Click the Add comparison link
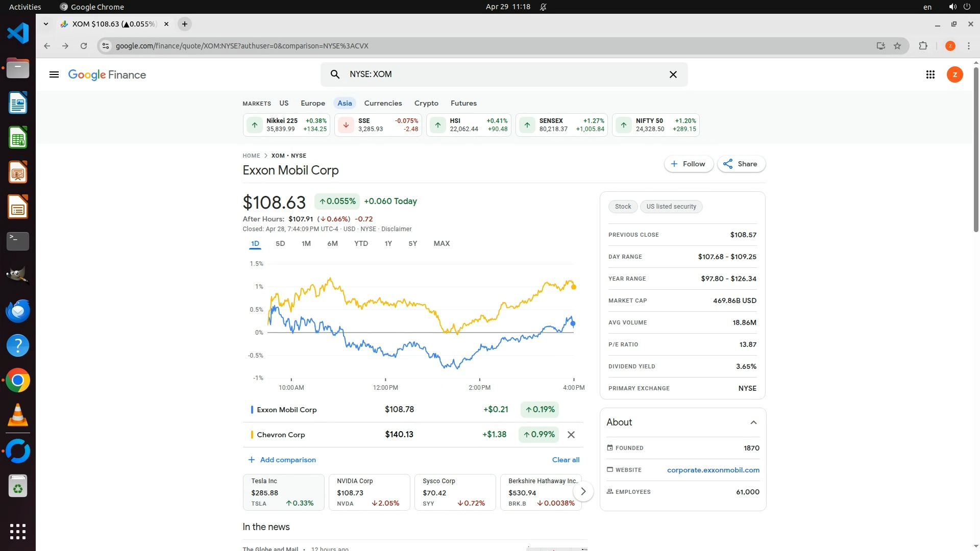Screen dimensions: 980x551 pos(282,460)
